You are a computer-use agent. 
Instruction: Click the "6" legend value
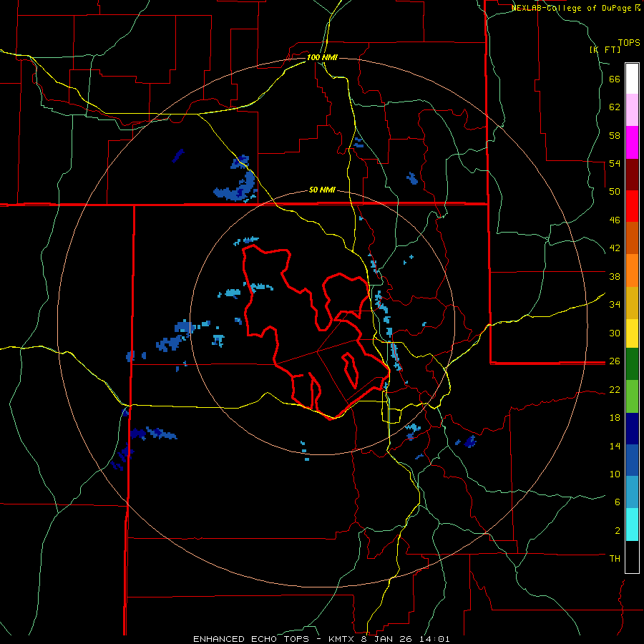(618, 502)
